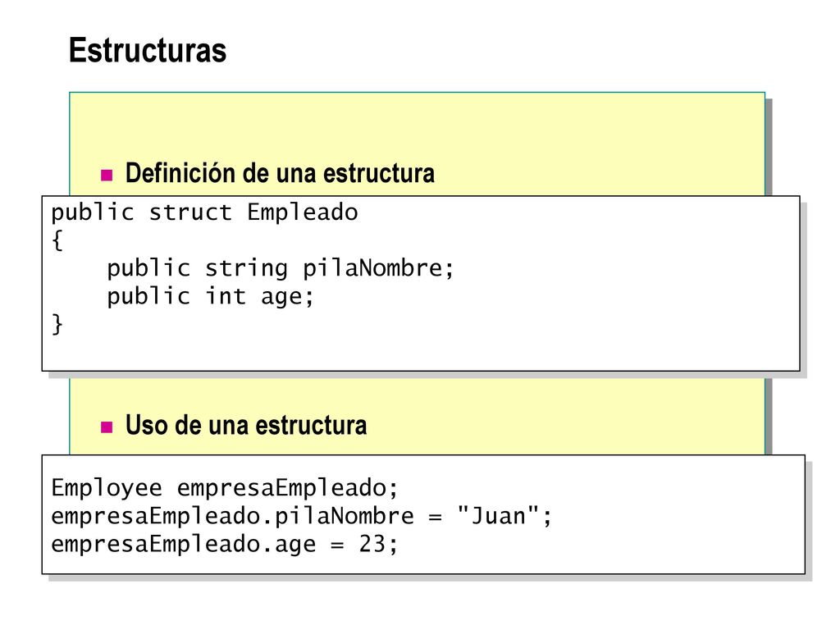Click the slide title "Estructuras"
Viewport: 840px width, 630px height.
(x=148, y=50)
